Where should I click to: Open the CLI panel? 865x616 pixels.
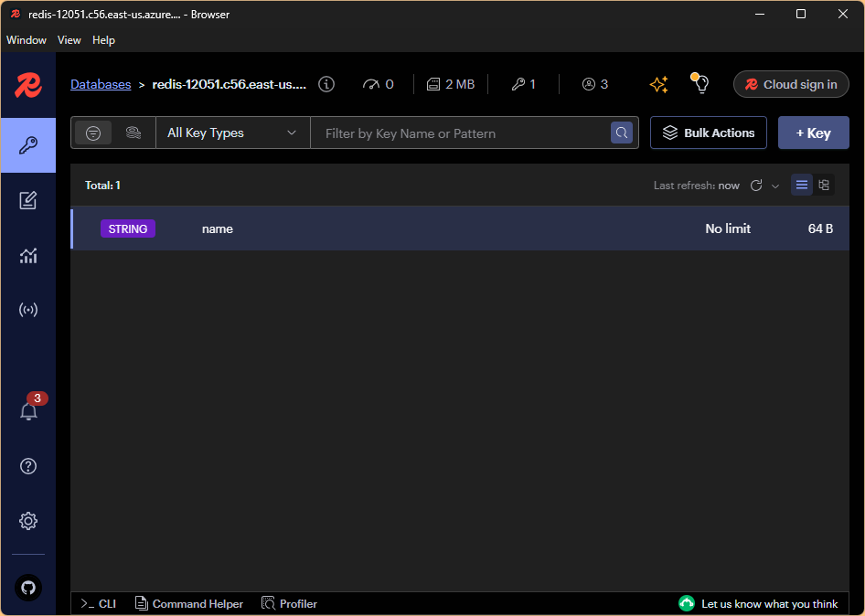click(x=98, y=604)
